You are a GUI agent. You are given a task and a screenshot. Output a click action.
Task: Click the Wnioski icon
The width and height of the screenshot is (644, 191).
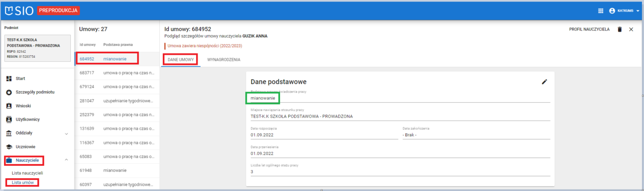click(9, 106)
